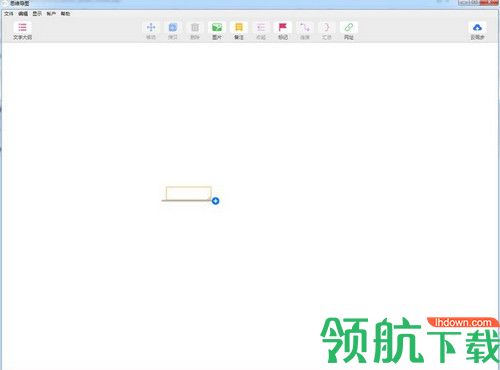
Task: Add child node with blue plus button
Action: tap(216, 201)
